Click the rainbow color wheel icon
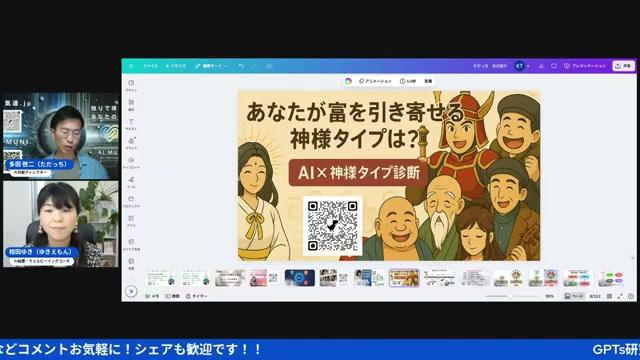 pyautogui.click(x=348, y=81)
